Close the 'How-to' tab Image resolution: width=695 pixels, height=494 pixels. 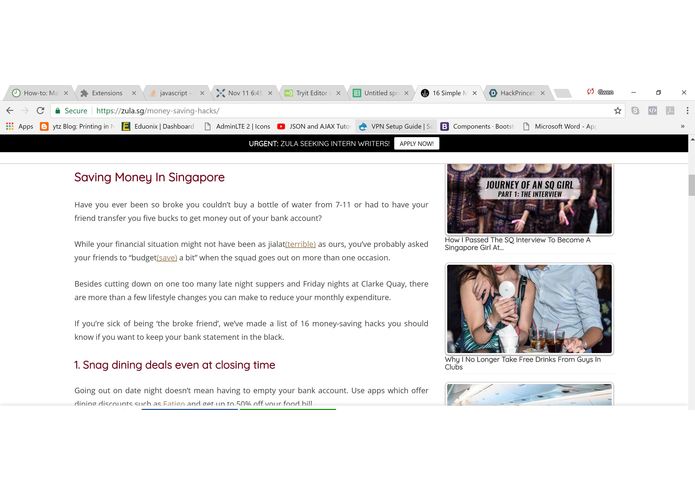[x=66, y=93]
